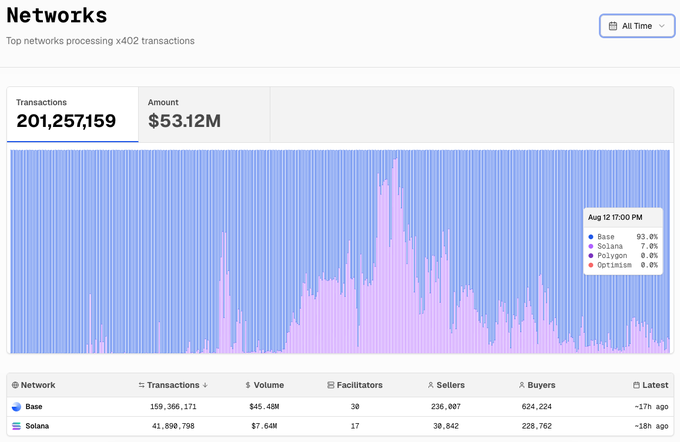680x442 pixels.
Task: Switch to the Amount metric tab
Action: click(204, 114)
